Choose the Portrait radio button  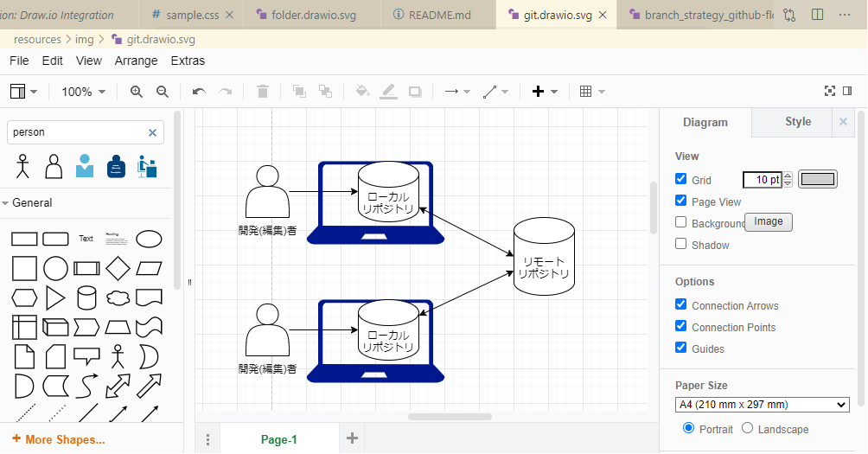(689, 428)
